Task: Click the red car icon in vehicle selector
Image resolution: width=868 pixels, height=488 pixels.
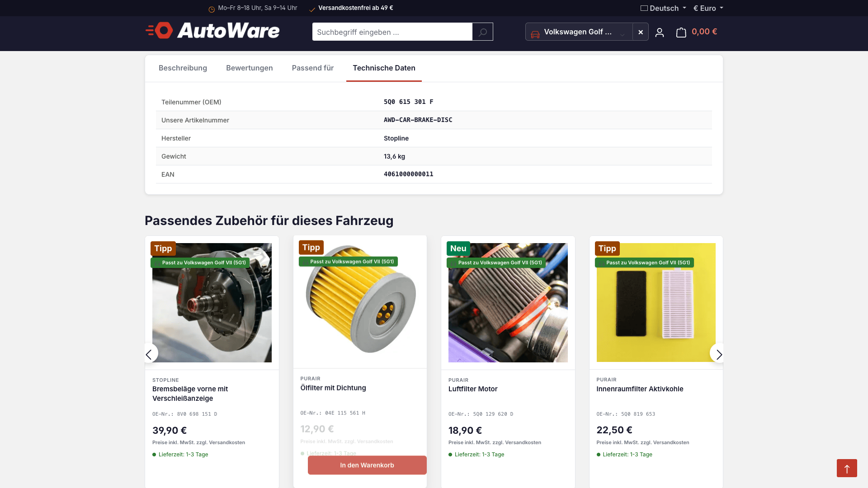Action: point(535,34)
